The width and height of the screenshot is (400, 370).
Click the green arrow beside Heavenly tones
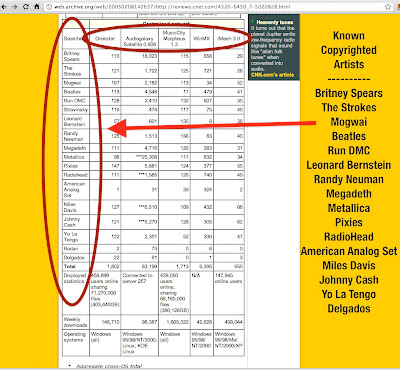point(253,22)
